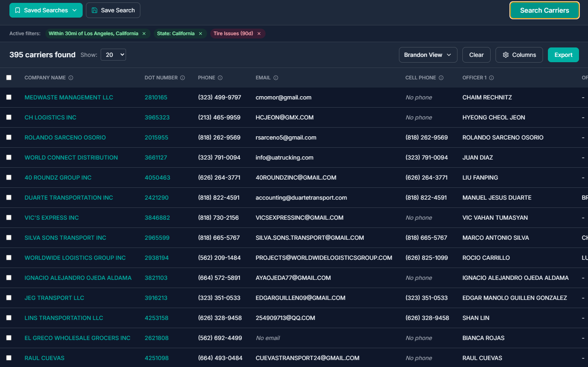Select the DUARTE TRANSPORTATION INC row checkbox
The image size is (588, 367).
(x=9, y=198)
